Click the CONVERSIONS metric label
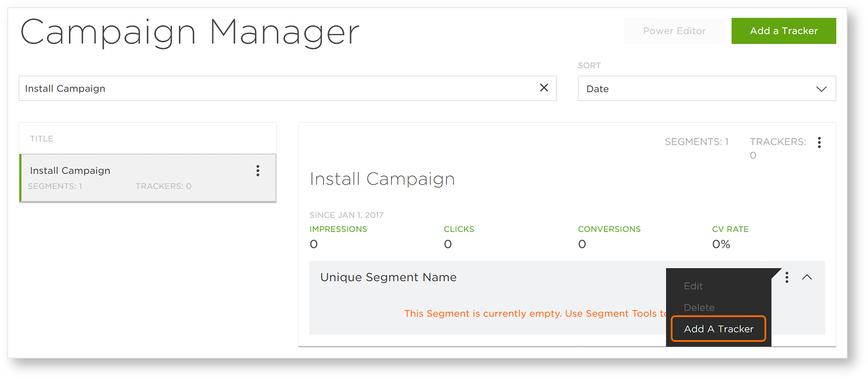This screenshot has height=379, width=868. pos(609,229)
